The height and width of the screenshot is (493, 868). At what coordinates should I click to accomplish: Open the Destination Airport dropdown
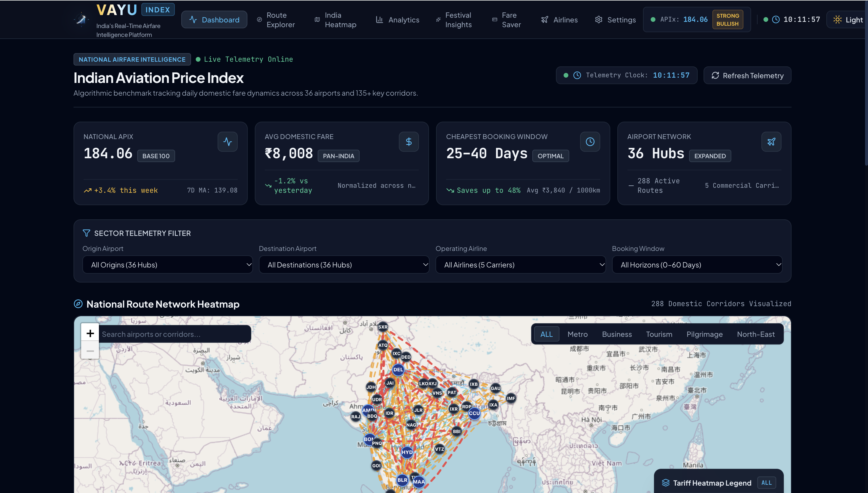click(x=344, y=265)
